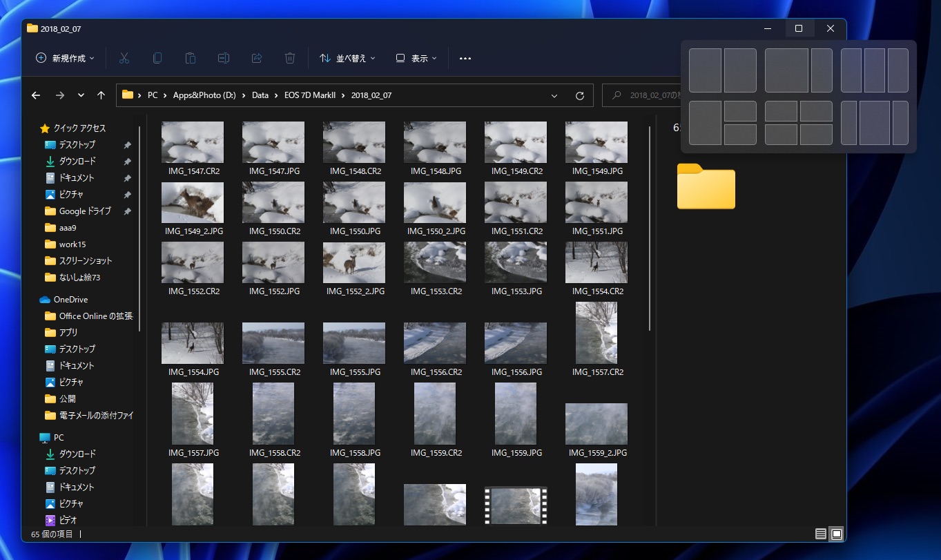Click PC in address breadcrumb
Viewport: 941px width, 560px height.
(153, 95)
